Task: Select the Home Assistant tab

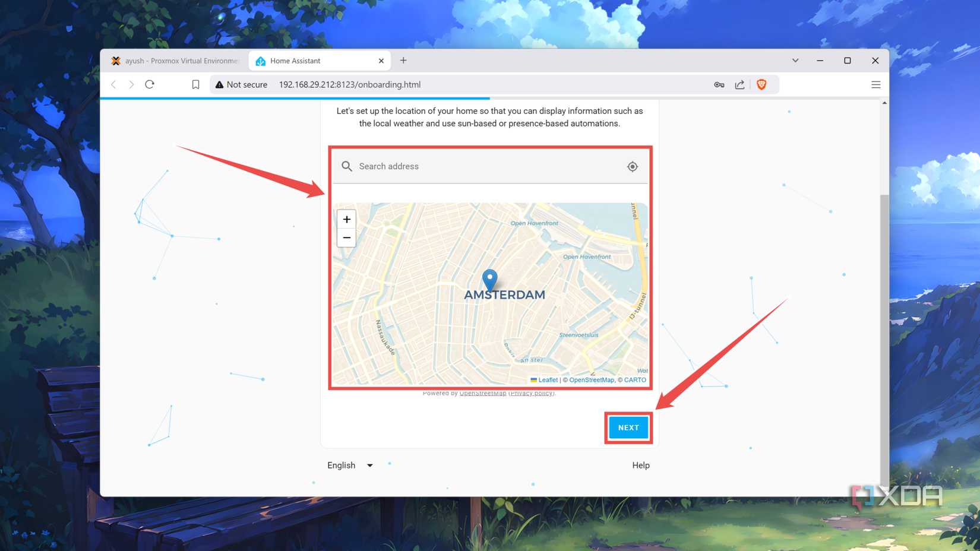Action: point(319,61)
